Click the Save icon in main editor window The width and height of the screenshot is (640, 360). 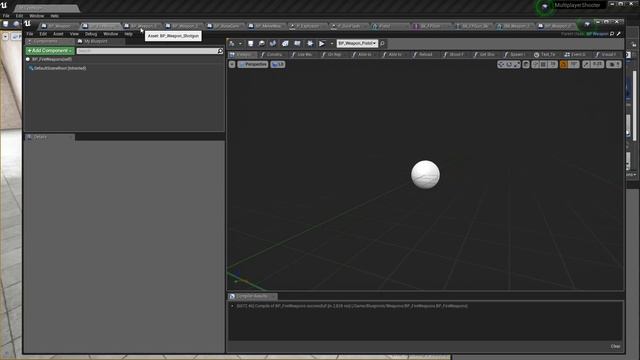pos(6,24)
